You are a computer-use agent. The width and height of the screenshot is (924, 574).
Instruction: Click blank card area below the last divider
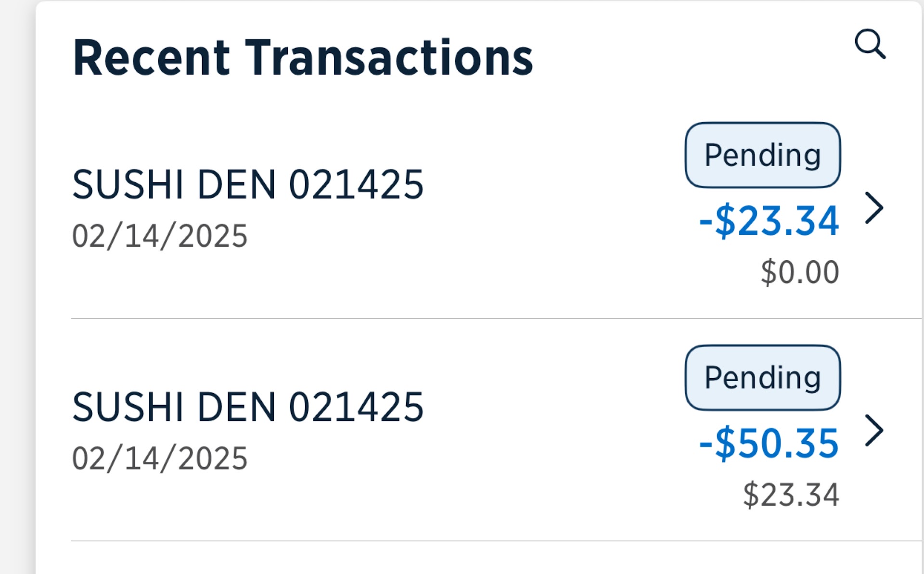coord(481,559)
